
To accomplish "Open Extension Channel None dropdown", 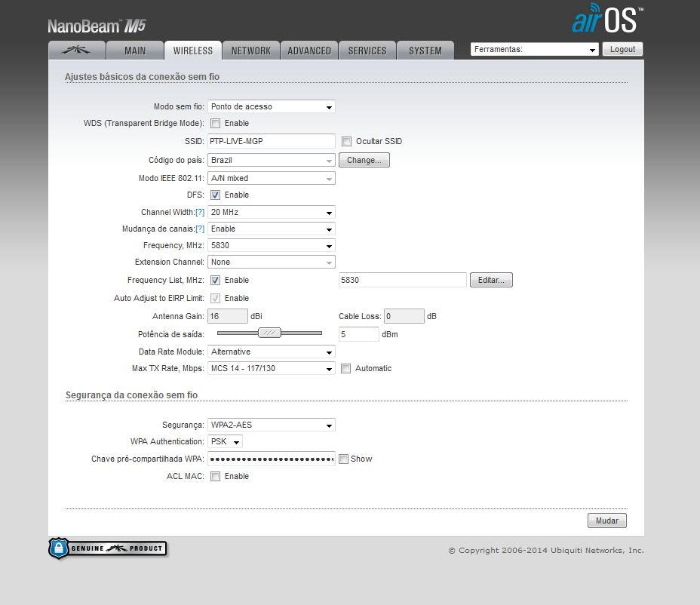I will coord(272,262).
